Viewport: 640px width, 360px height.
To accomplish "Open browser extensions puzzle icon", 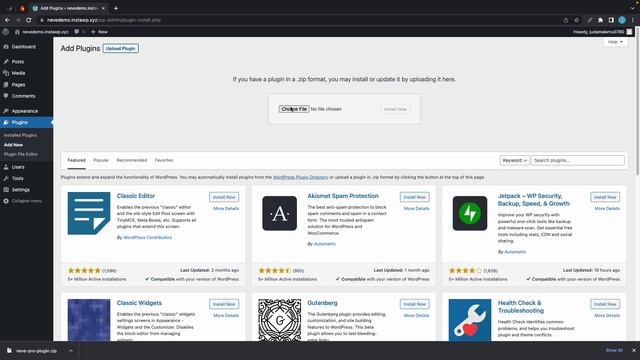I will click(600, 20).
